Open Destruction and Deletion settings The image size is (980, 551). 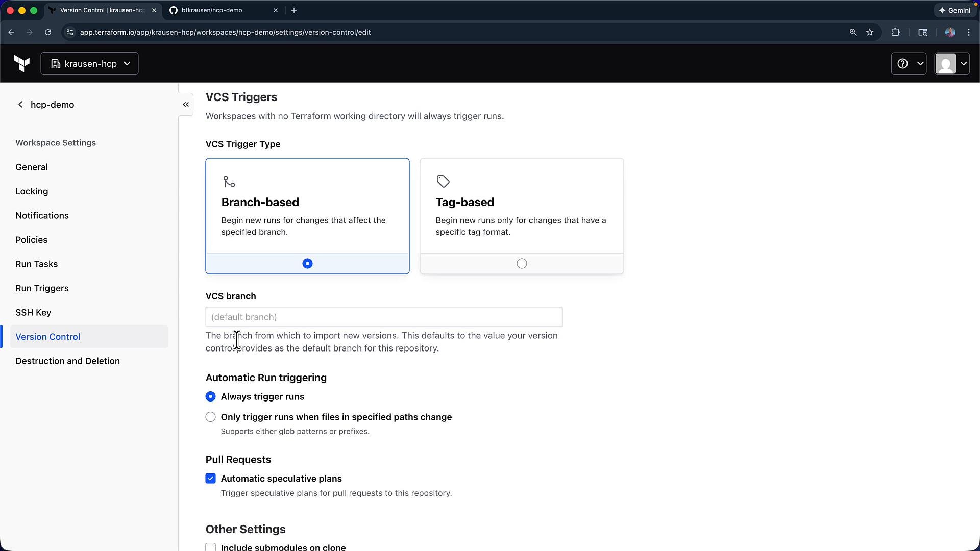click(x=67, y=361)
